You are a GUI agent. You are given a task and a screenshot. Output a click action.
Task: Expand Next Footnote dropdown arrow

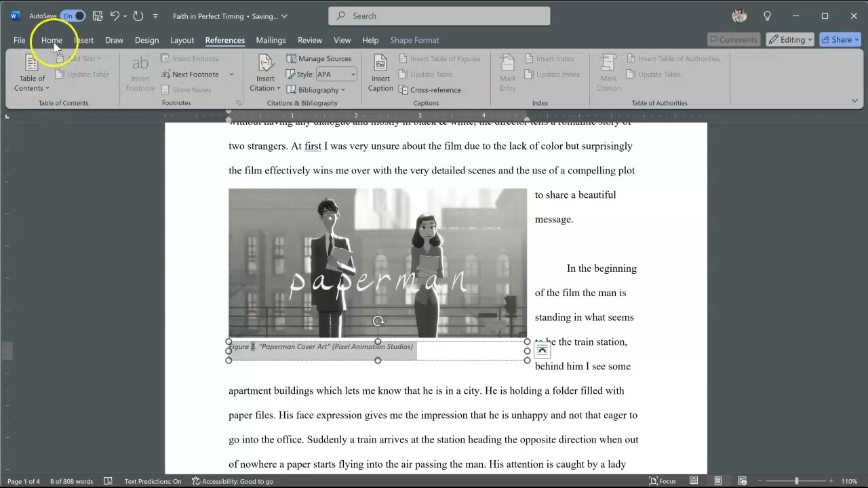tap(231, 74)
